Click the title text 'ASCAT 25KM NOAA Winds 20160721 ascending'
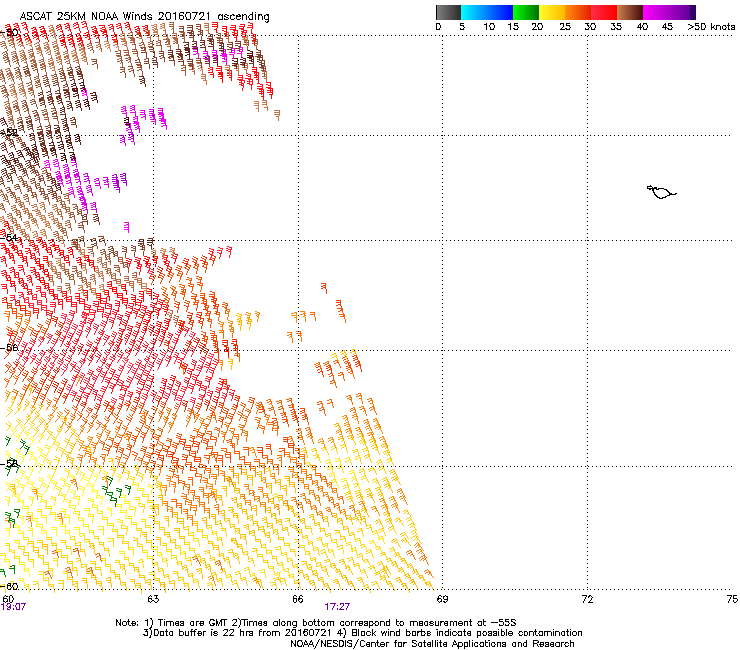This screenshot has width=740, height=650. (x=144, y=17)
